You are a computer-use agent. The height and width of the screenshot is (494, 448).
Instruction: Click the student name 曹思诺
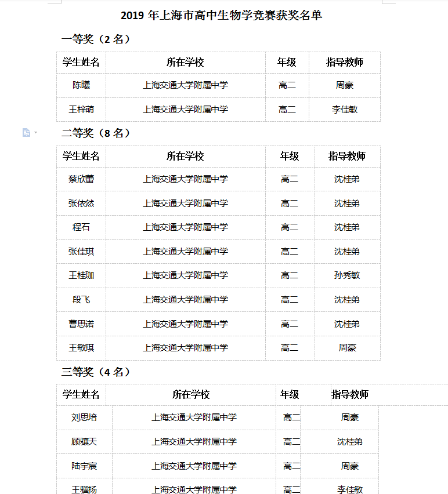(81, 324)
